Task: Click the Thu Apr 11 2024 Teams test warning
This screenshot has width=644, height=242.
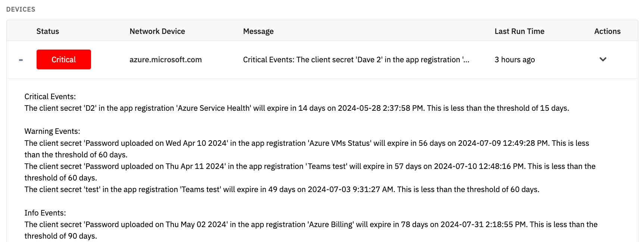Action: point(310,172)
